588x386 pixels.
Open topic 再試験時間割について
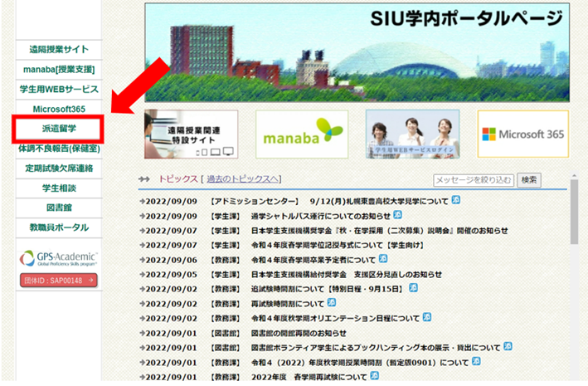(288, 304)
